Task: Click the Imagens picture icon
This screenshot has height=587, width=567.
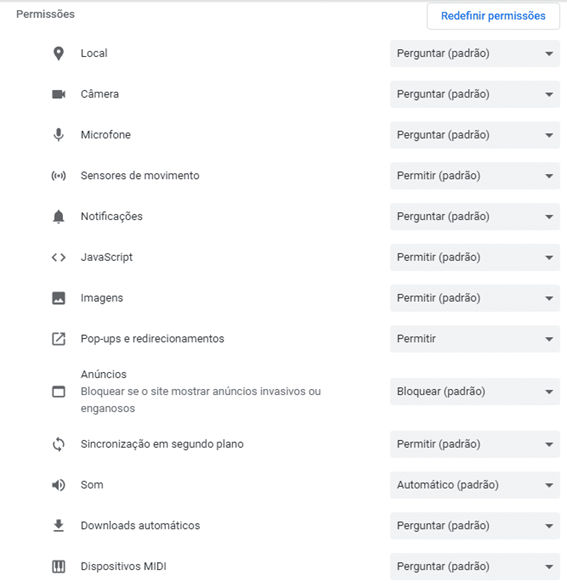Action: (x=58, y=298)
